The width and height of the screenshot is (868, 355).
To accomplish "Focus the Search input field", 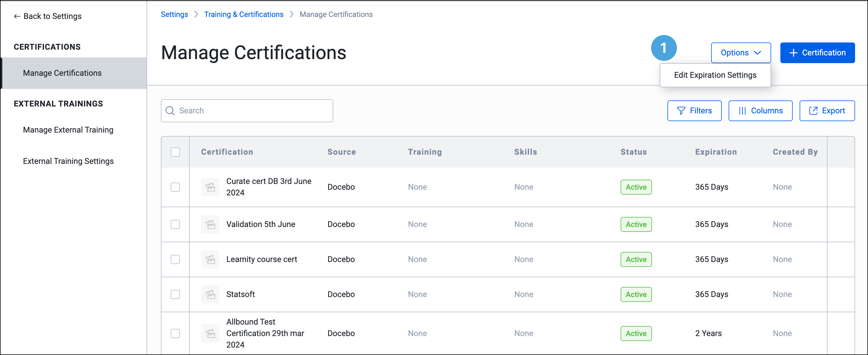I will point(247,111).
